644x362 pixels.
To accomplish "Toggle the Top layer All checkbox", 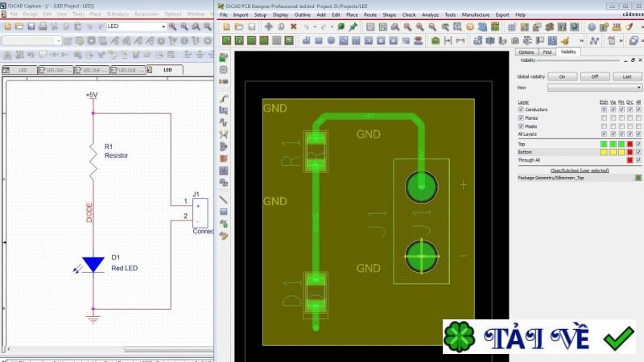I will [638, 144].
